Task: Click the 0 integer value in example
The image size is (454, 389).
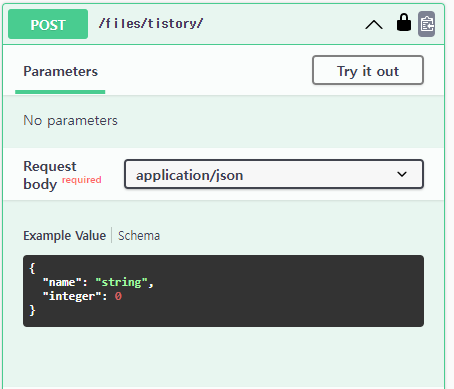Action: pyautogui.click(x=118, y=296)
